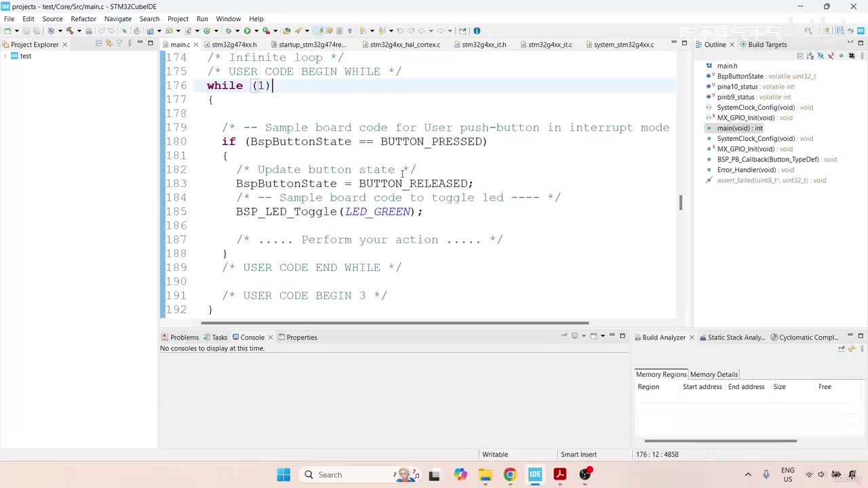Close the Console tab
This screenshot has height=488, width=868.
coord(270,337)
